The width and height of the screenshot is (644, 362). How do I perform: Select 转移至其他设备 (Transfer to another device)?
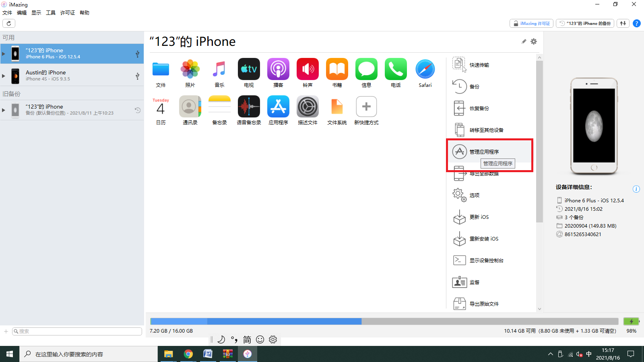tap(491, 130)
